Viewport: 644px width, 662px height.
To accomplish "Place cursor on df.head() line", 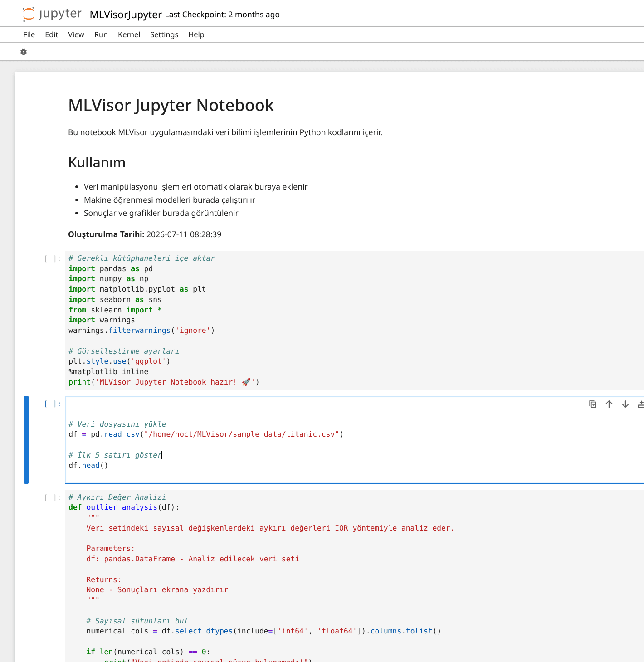I will pyautogui.click(x=88, y=466).
